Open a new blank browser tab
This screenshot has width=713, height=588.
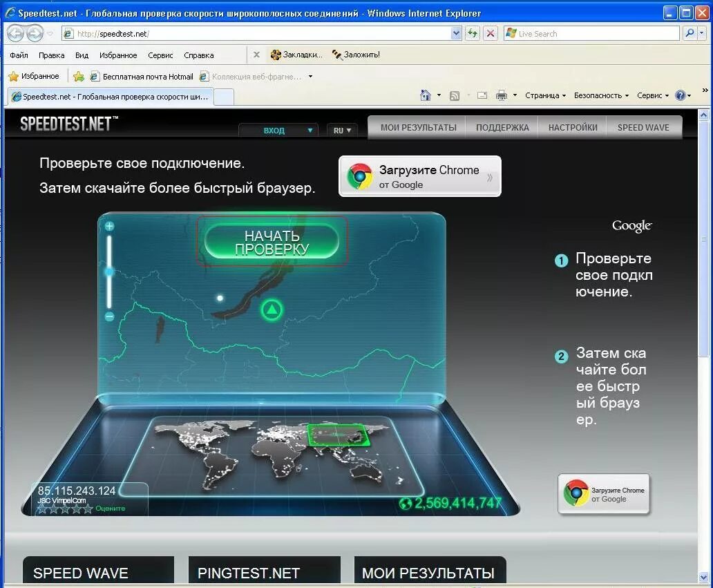tap(224, 97)
